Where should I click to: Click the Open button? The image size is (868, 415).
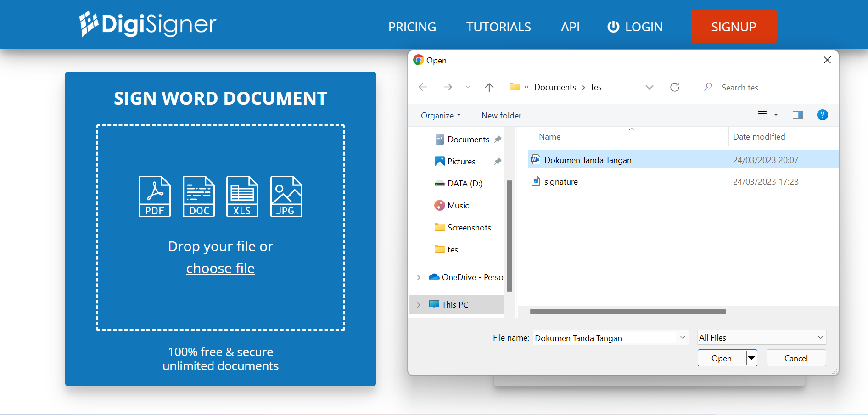pyautogui.click(x=722, y=358)
